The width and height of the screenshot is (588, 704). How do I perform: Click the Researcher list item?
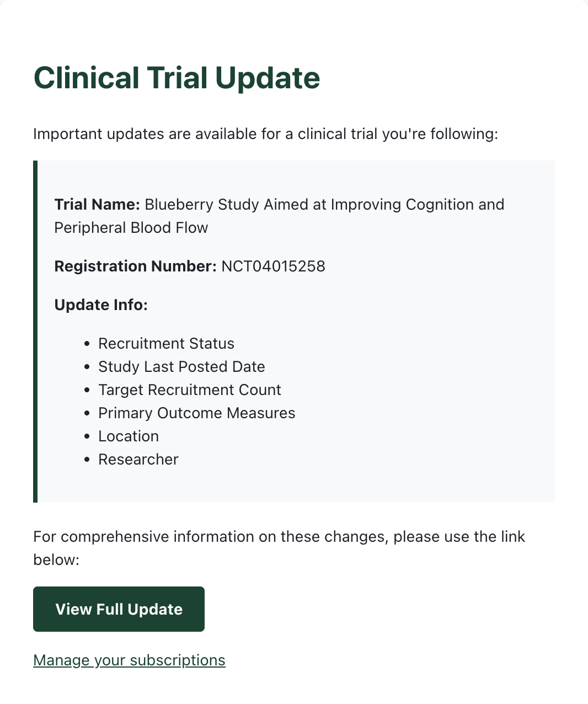click(x=138, y=460)
